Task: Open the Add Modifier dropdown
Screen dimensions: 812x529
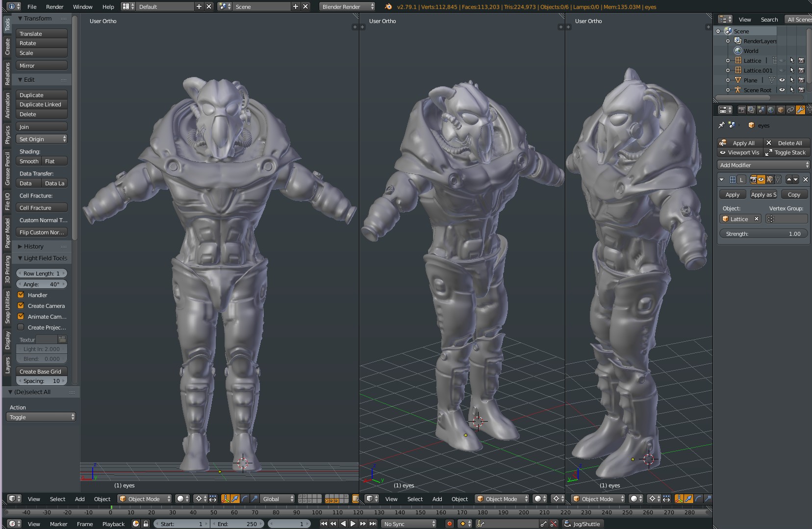Action: click(763, 165)
